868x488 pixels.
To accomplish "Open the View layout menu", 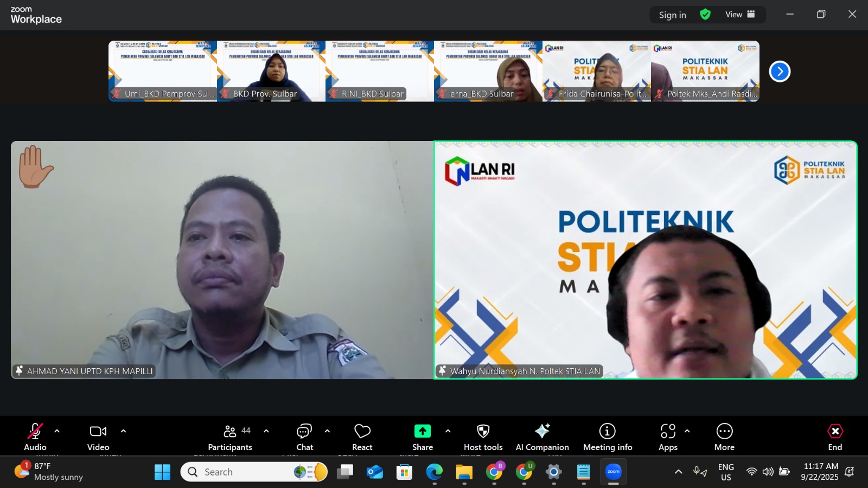I will point(740,15).
